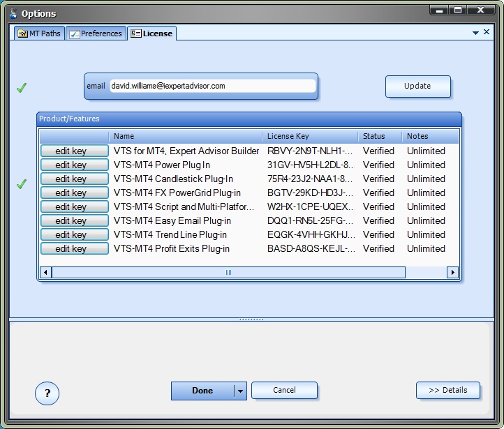Viewport: 504px width, 429px height.
Task: Sort by the License Key column header
Action: tap(310, 136)
